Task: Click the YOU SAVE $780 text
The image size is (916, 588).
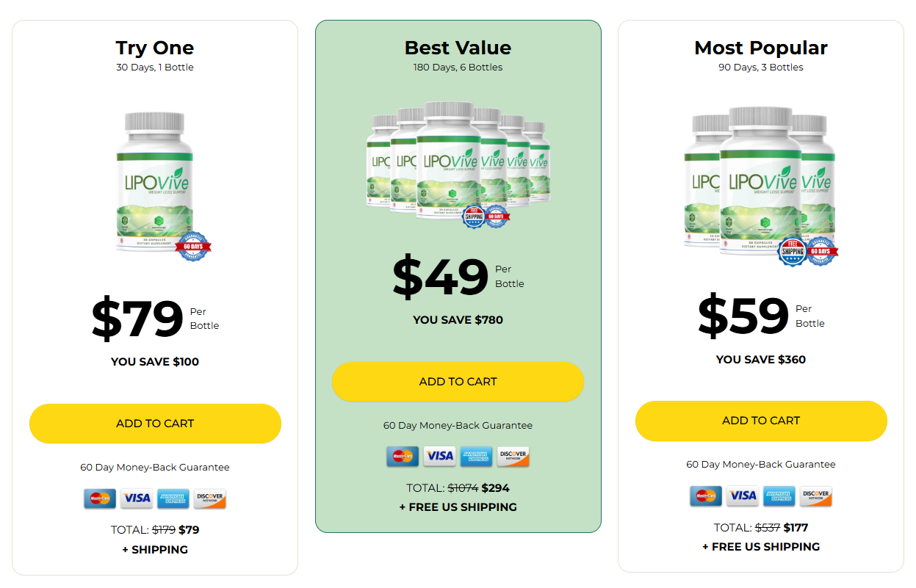Action: [458, 320]
